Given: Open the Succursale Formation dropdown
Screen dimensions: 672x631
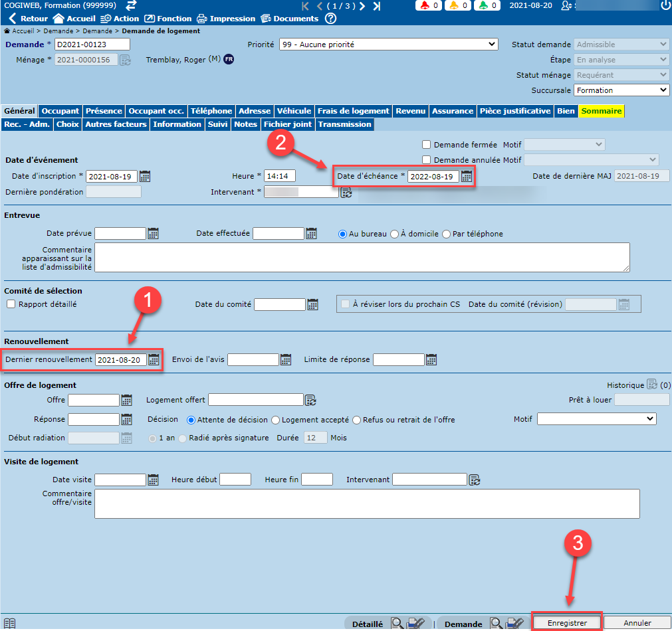Looking at the screenshot, I should [x=621, y=90].
